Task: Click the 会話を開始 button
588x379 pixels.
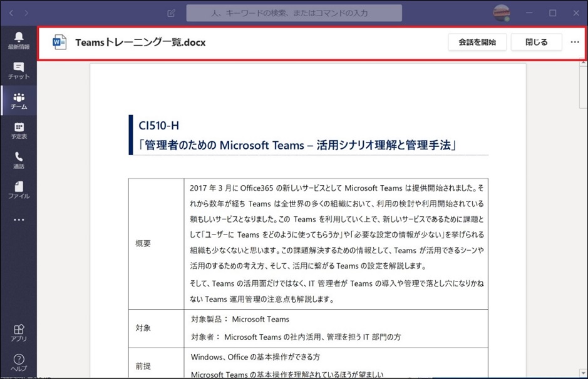Action: (477, 42)
